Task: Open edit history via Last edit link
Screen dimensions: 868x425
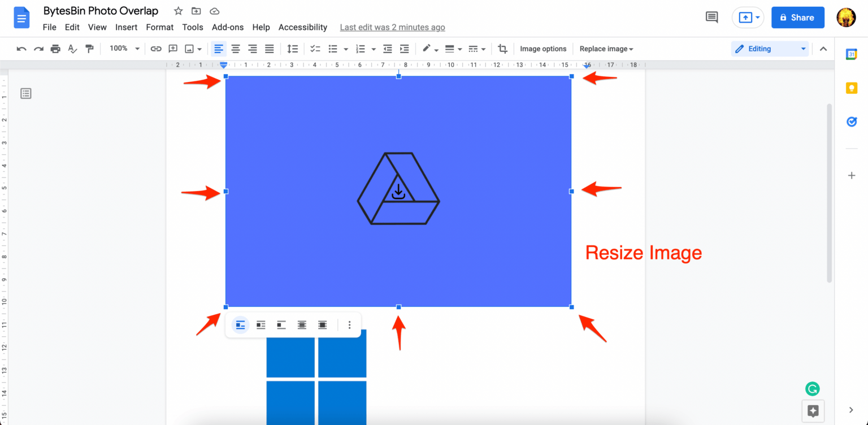Action: (x=392, y=27)
